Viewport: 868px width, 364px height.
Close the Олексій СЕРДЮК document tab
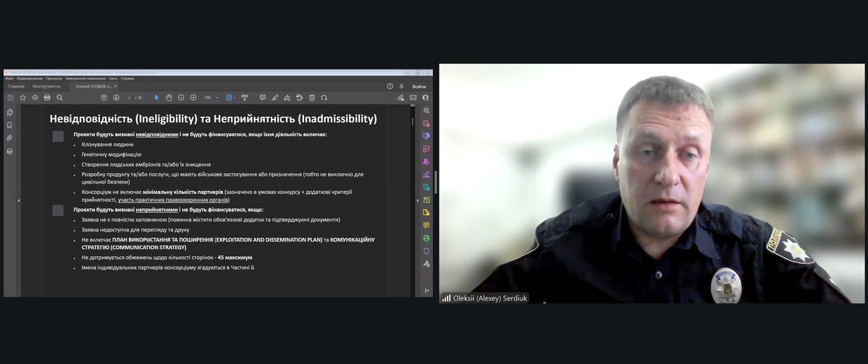(115, 86)
